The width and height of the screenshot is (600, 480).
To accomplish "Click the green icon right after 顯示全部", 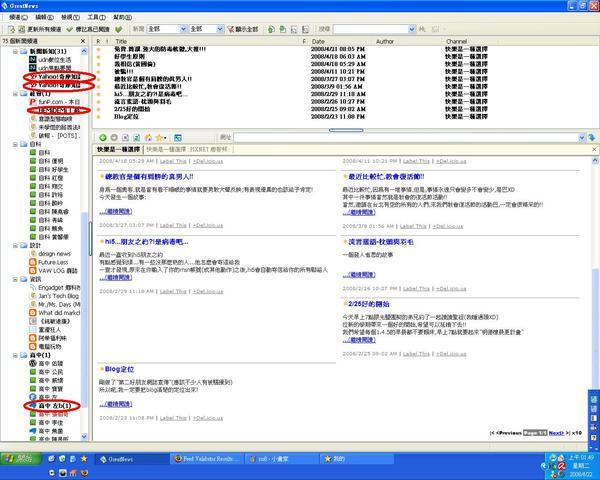I will (271, 29).
